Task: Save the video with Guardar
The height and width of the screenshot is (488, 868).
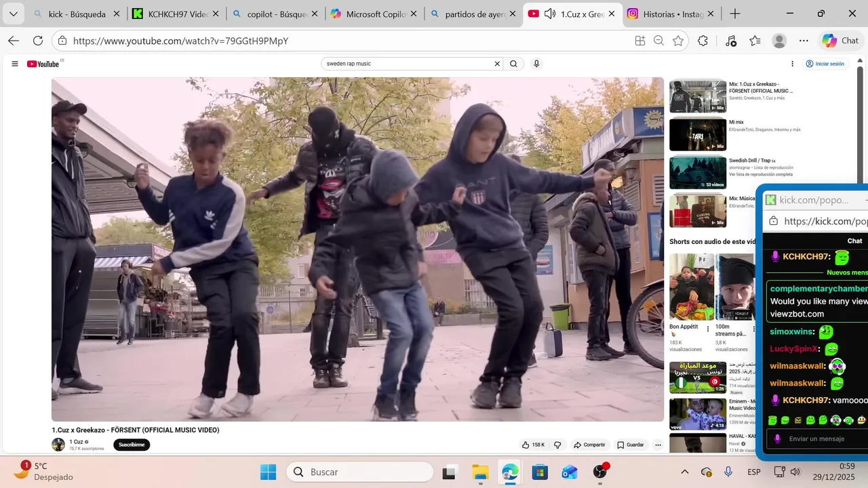Action: point(630,445)
